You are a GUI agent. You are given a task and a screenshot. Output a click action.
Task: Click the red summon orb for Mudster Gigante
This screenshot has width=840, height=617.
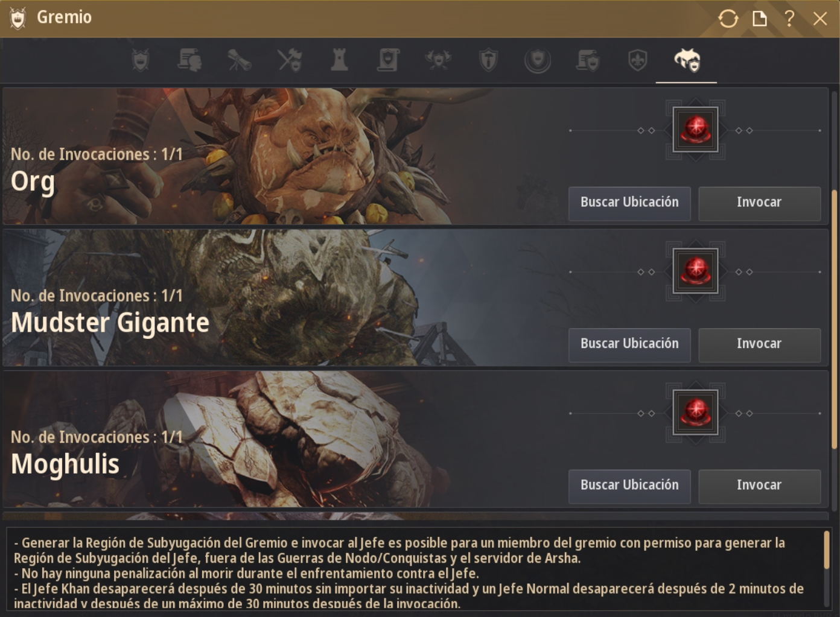point(696,271)
